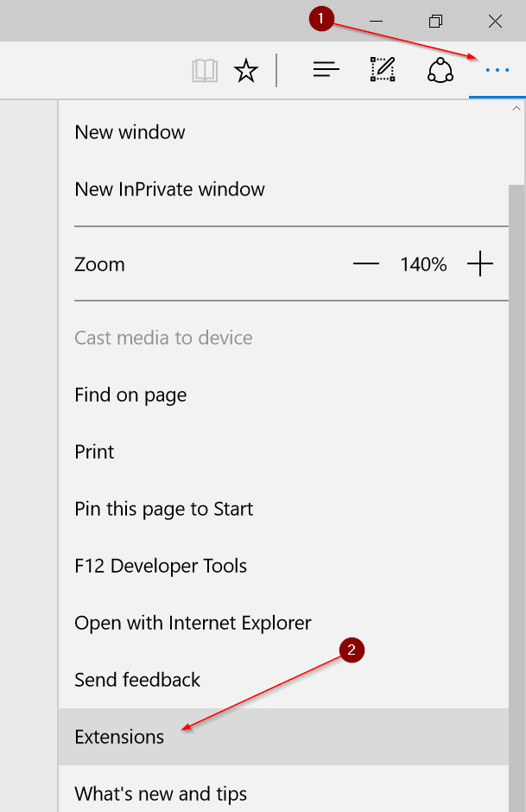Open the More actions menu

(497, 70)
